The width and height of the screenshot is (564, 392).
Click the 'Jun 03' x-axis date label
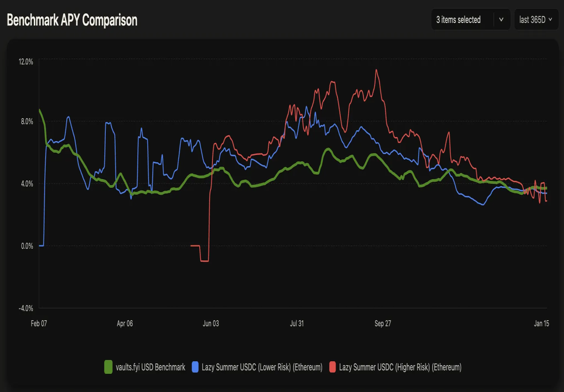(211, 323)
